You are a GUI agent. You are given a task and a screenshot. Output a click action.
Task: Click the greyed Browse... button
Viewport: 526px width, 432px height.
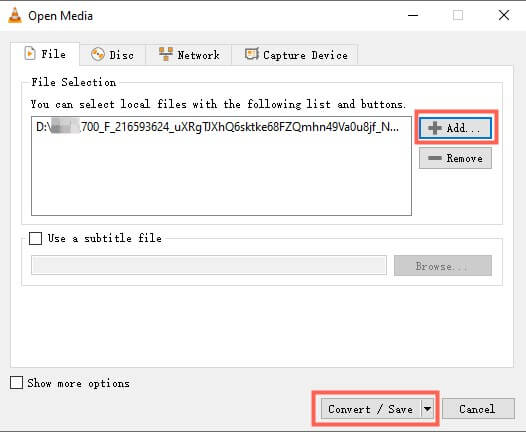point(442,266)
